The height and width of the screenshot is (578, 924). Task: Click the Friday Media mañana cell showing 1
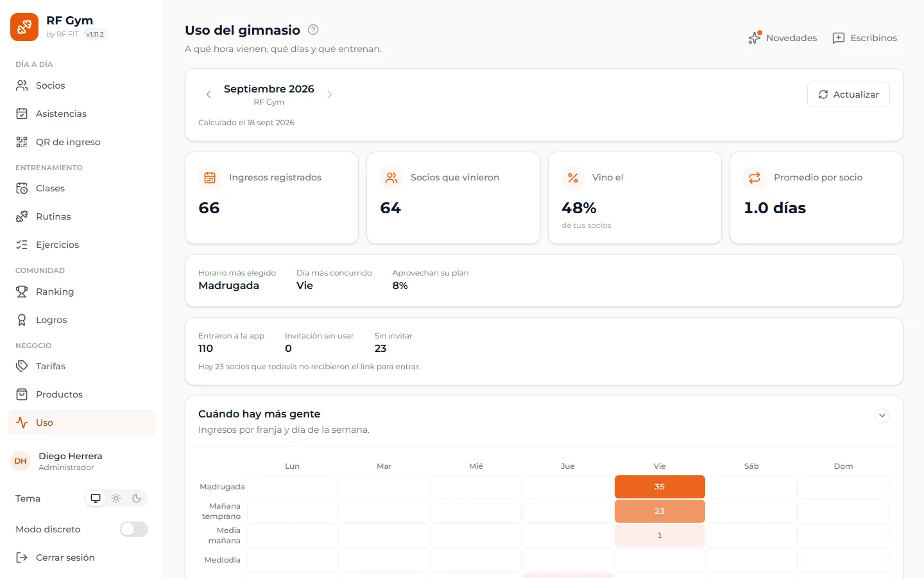pyautogui.click(x=660, y=536)
